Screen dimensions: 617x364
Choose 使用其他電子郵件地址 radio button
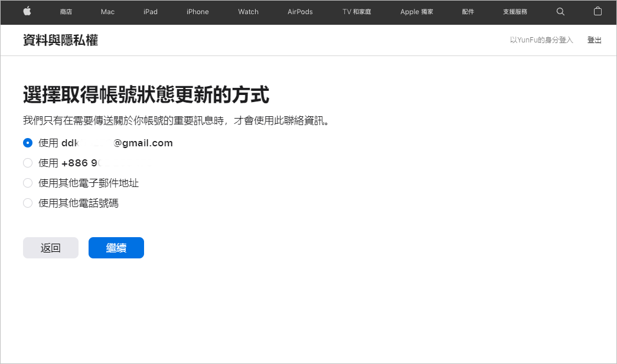28,183
